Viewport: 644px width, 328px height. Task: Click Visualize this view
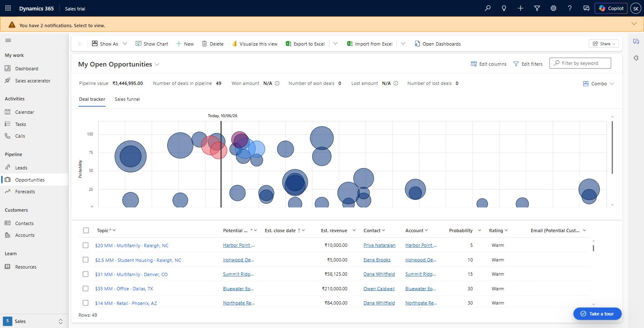(x=254, y=44)
